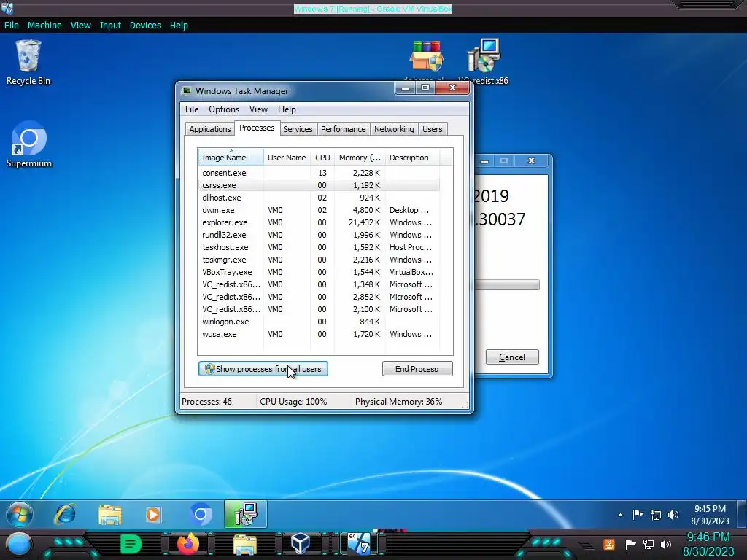The width and height of the screenshot is (747, 560).
Task: Open Action Center flag in guest tray
Action: tap(638, 515)
